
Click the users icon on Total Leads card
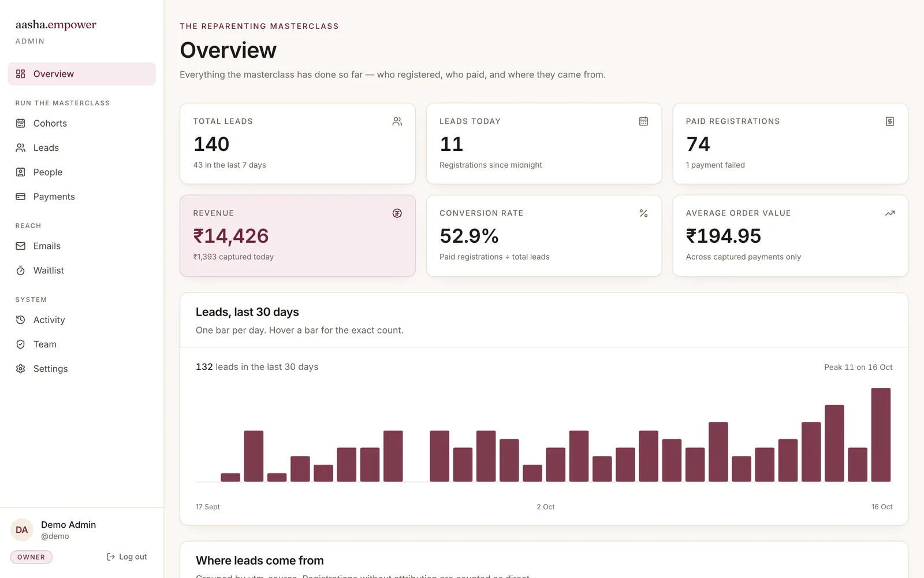point(397,121)
